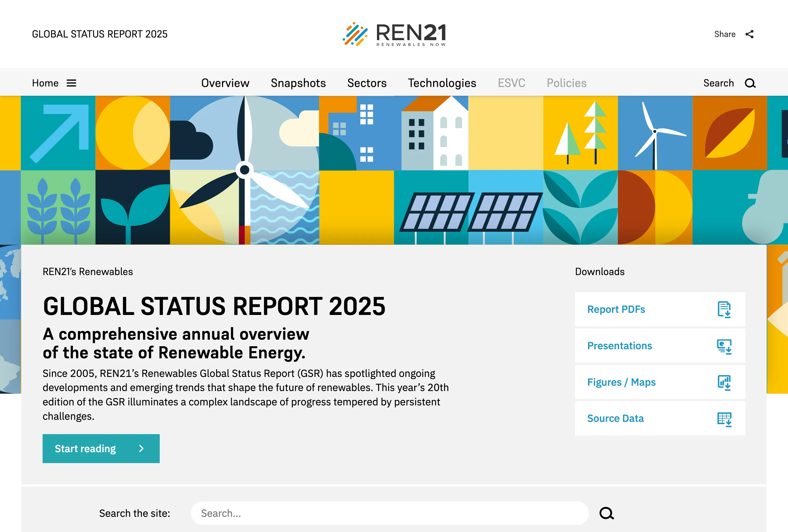The image size is (788, 532).
Task: Click the magnifier button next to the site search field
Action: [607, 513]
